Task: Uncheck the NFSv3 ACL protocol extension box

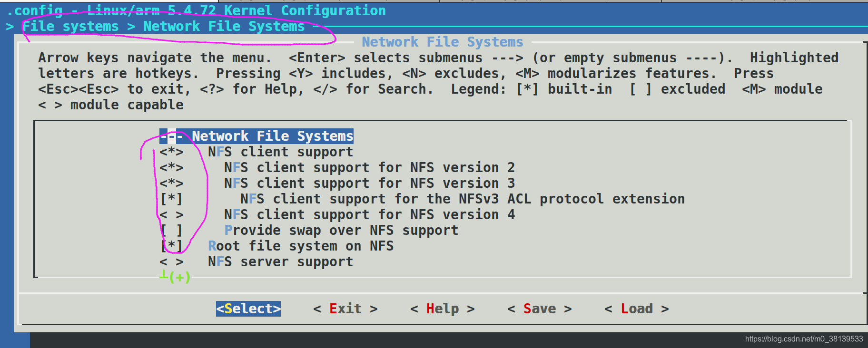Action: [x=171, y=199]
